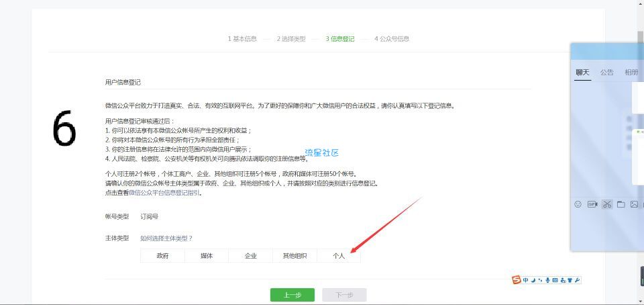Screen dimensions: 644x305
Task: Open the emoji picker in the chat window
Action: 578,204
